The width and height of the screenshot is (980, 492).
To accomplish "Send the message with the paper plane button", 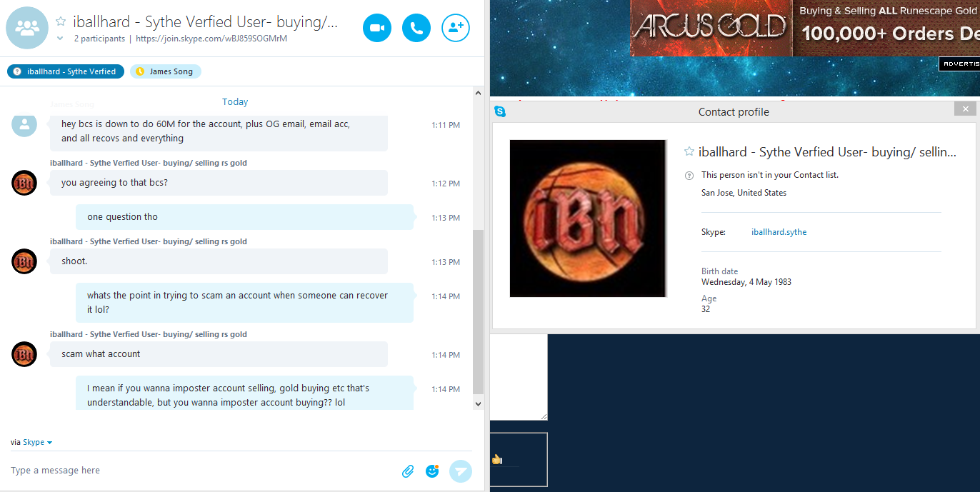I will click(461, 471).
